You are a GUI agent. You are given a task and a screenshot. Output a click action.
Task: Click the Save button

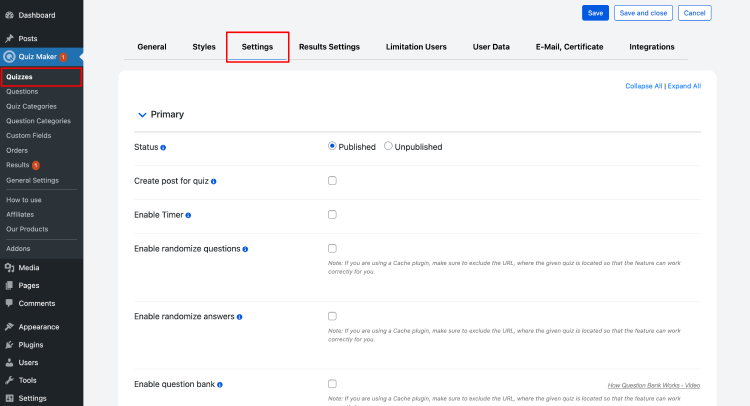(x=595, y=13)
